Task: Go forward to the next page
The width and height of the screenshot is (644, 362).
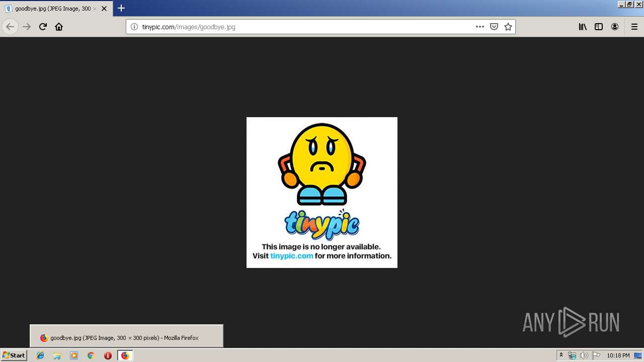Action: pyautogui.click(x=27, y=27)
